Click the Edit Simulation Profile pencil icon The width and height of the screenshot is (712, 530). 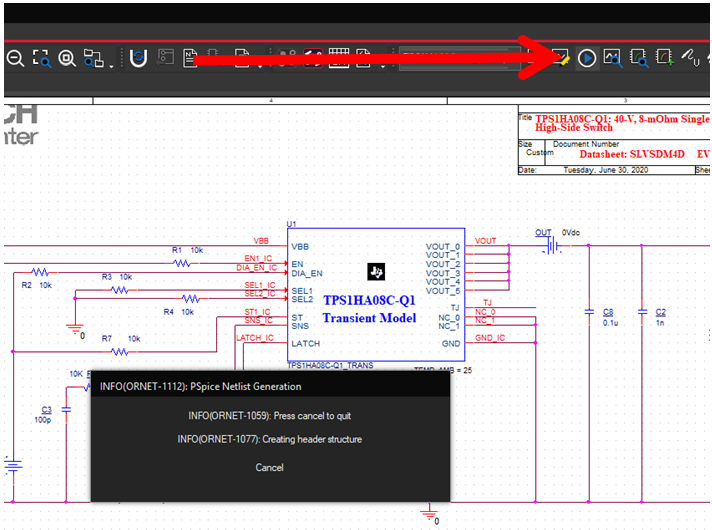click(559, 58)
